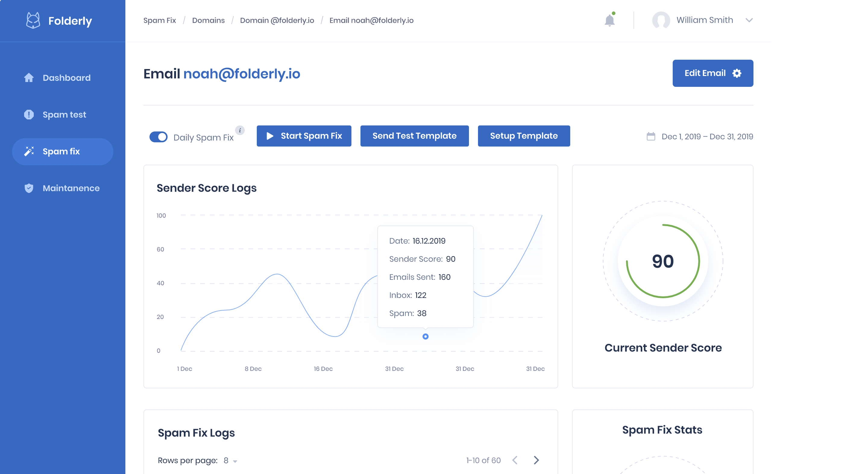Open the Dec 2019 date range picker

click(707, 137)
